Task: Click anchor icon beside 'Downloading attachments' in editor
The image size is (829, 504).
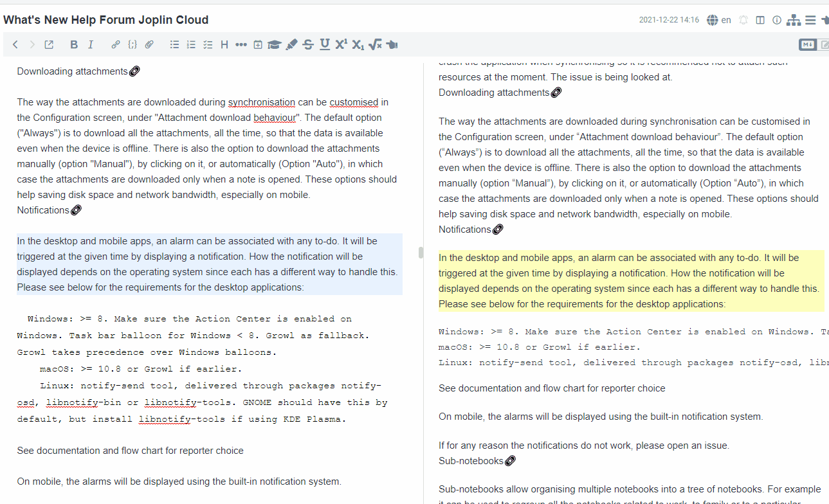Action: point(134,71)
